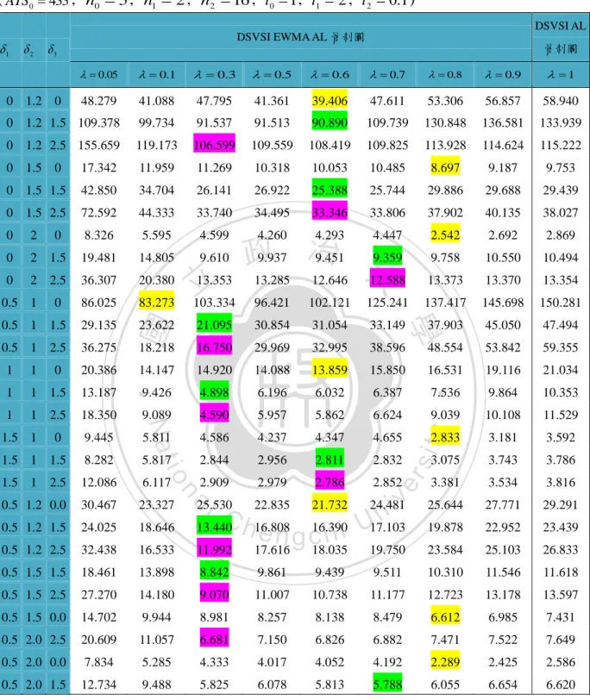The image size is (590, 700).
Task: Click yellow highlighted value 39.406
Action: (330, 101)
